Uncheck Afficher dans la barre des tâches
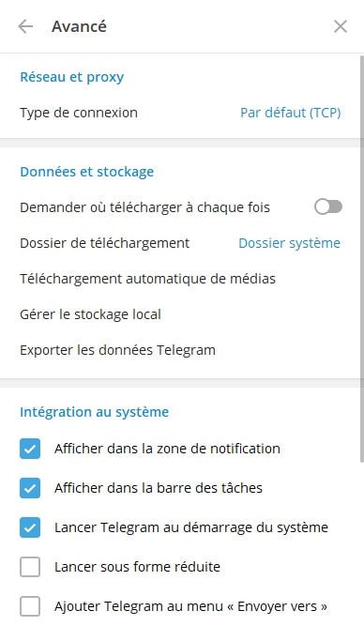The width and height of the screenshot is (364, 626). coord(30,488)
